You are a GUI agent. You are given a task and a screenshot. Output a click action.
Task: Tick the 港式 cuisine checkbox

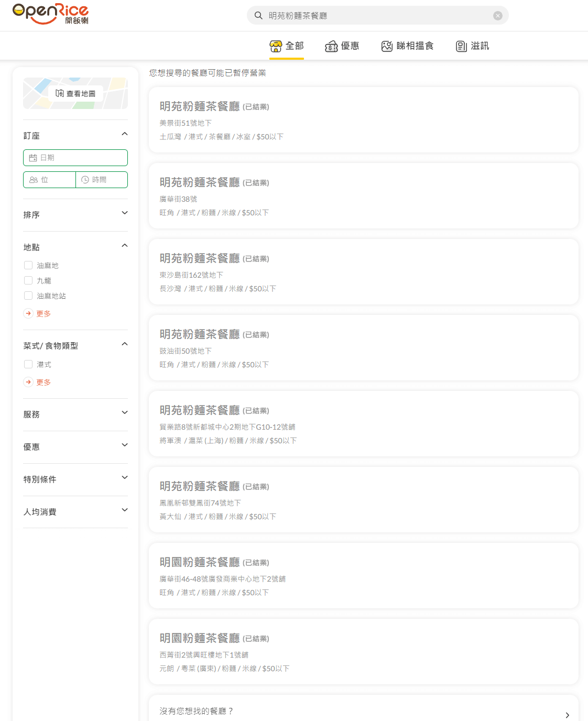(28, 364)
